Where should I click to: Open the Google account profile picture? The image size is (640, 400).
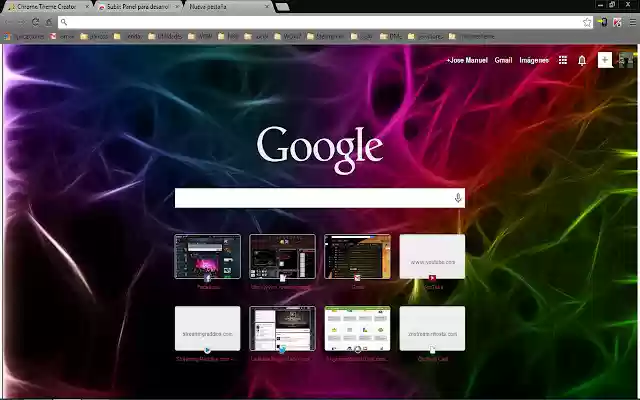[625, 60]
